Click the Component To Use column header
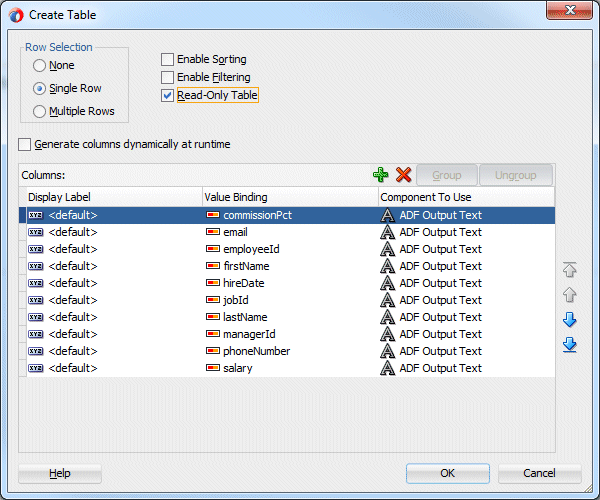Viewport: 600px width, 500px height. click(x=466, y=197)
